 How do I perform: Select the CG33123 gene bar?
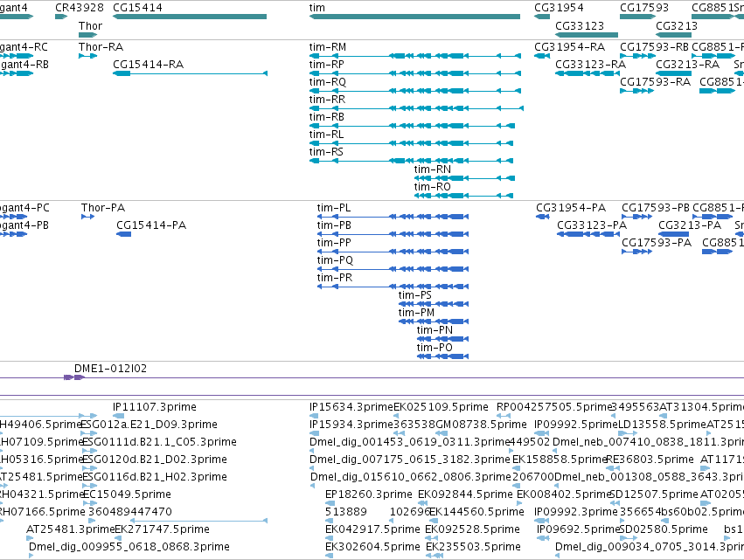coord(587,35)
